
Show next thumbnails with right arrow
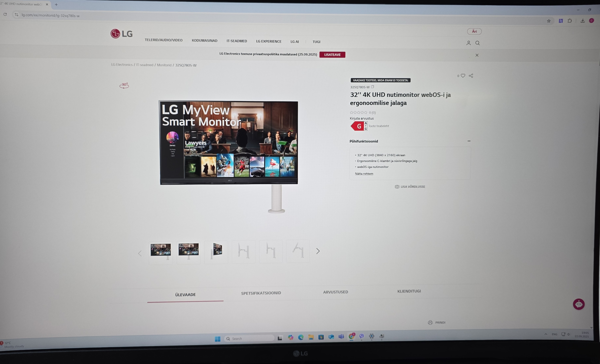click(318, 251)
